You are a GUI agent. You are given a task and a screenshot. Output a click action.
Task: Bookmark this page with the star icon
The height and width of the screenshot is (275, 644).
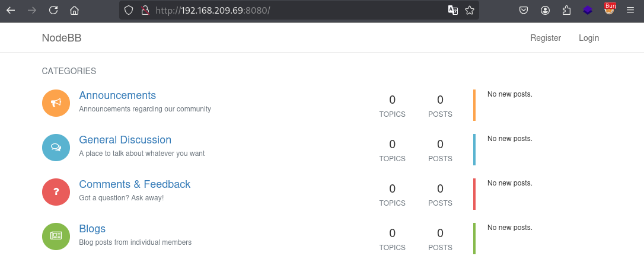[x=470, y=10]
